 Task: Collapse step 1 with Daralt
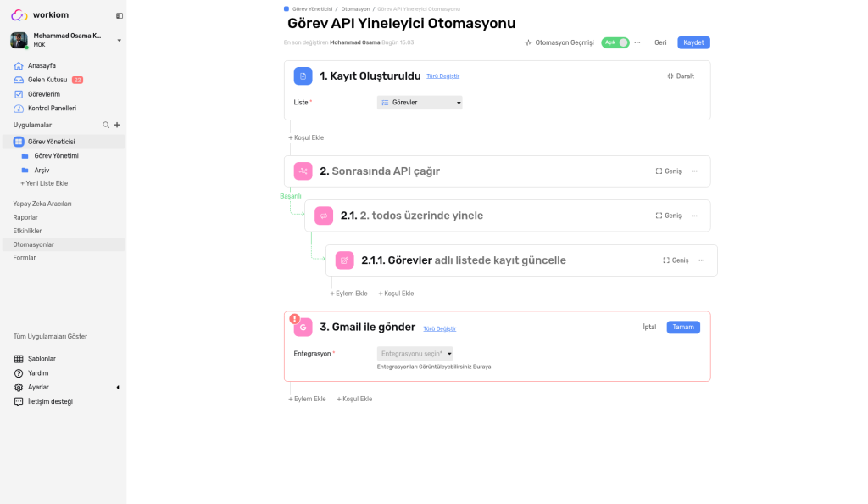[x=681, y=76]
